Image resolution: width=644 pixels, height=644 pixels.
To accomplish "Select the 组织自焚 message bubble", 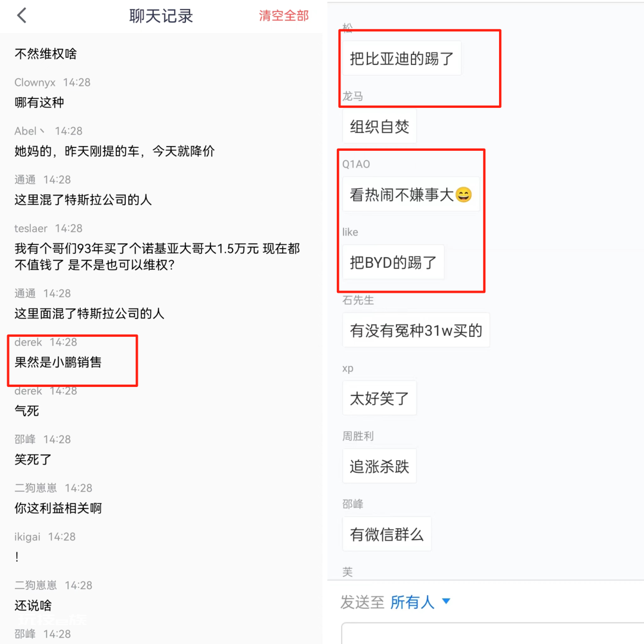I will (x=379, y=126).
